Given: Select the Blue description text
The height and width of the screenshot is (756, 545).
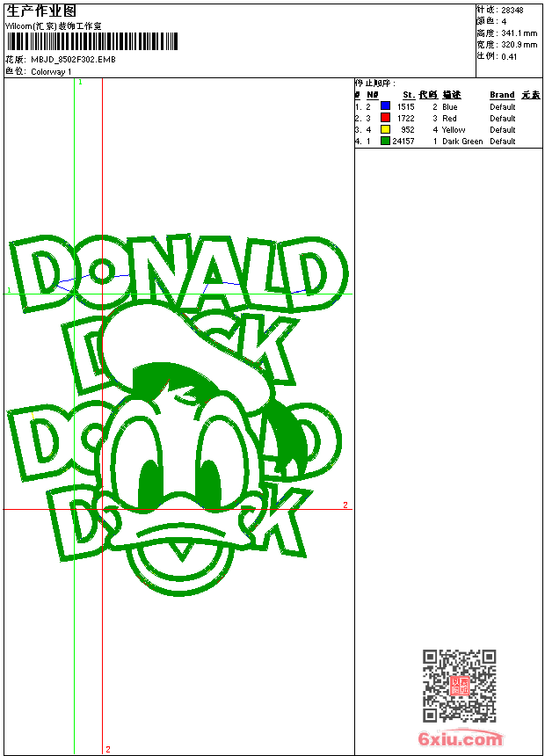Looking at the screenshot, I should pos(449,107).
